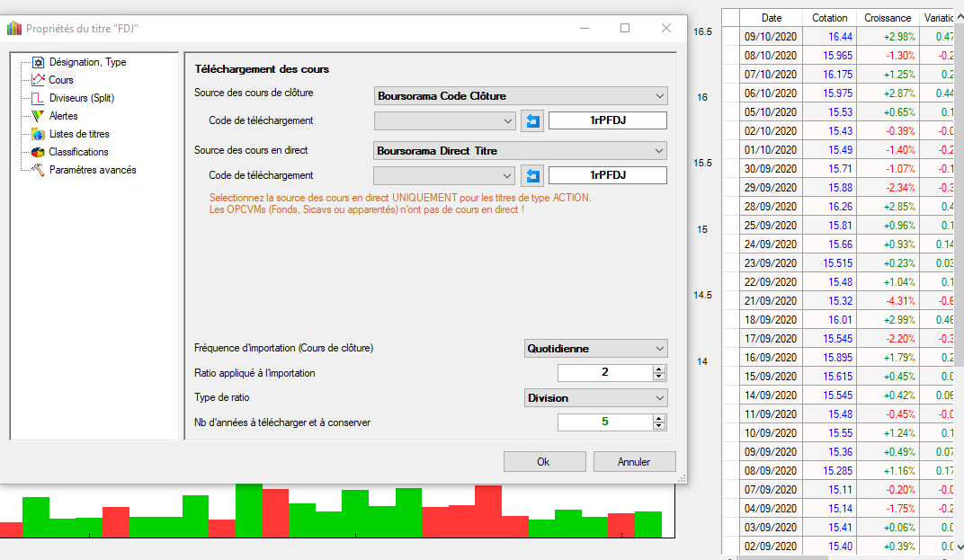Select Alertes in the properties tree
Image resolution: width=964 pixels, height=560 pixels.
click(64, 116)
